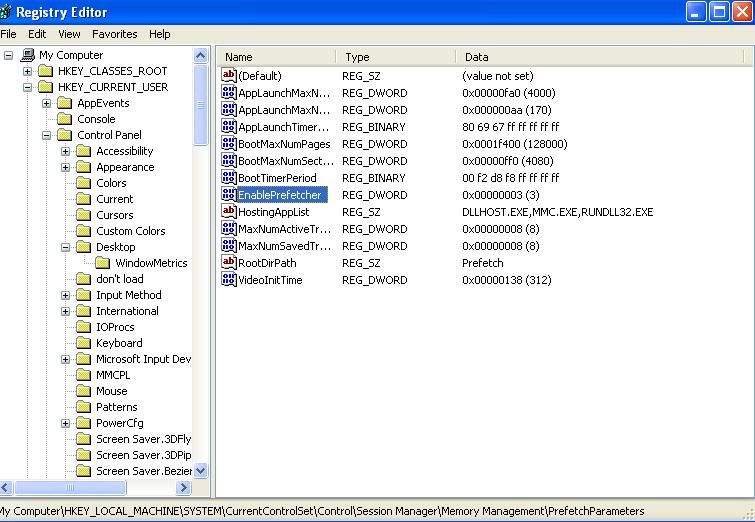This screenshot has height=522, width=755.
Task: Open the View menu
Action: pos(69,34)
